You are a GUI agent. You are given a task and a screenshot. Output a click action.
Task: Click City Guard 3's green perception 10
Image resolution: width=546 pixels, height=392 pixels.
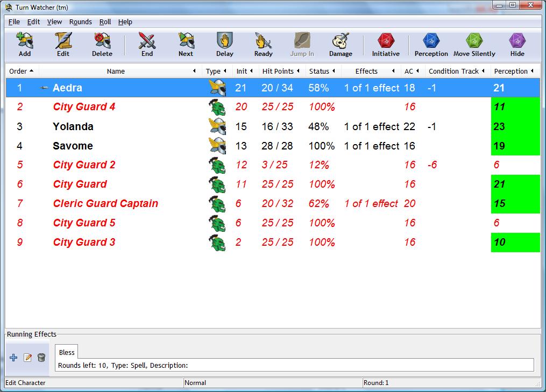click(x=515, y=243)
